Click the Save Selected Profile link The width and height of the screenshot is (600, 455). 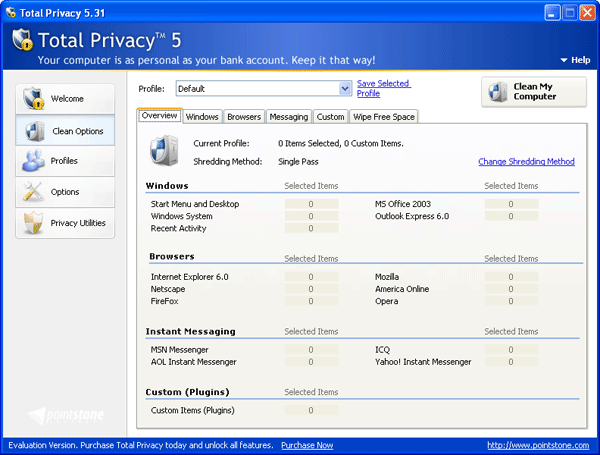tap(383, 89)
